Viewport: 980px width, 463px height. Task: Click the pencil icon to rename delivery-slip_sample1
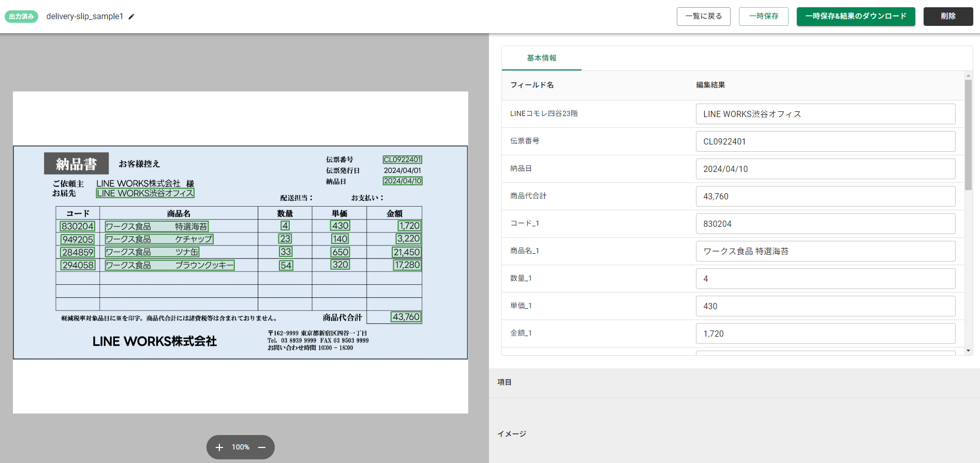coord(131,17)
